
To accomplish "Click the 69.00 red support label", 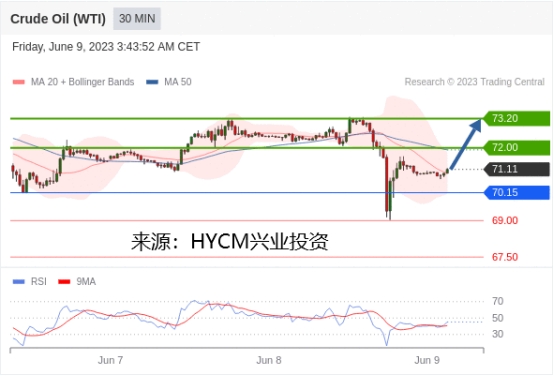I will coord(505,221).
